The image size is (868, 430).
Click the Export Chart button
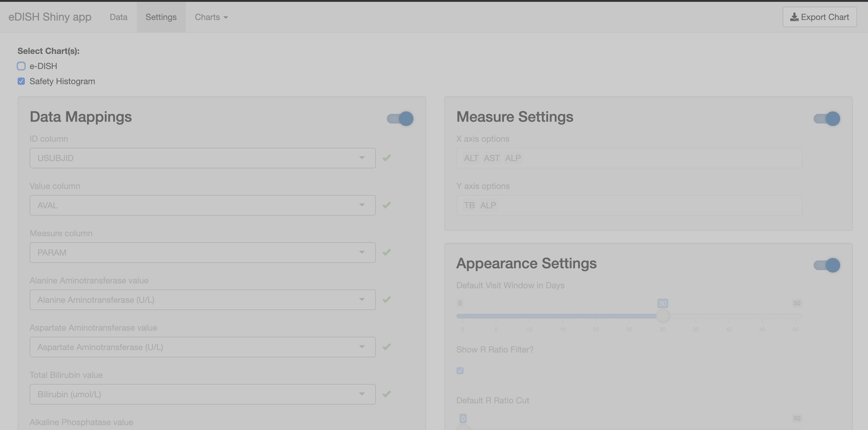tap(820, 17)
